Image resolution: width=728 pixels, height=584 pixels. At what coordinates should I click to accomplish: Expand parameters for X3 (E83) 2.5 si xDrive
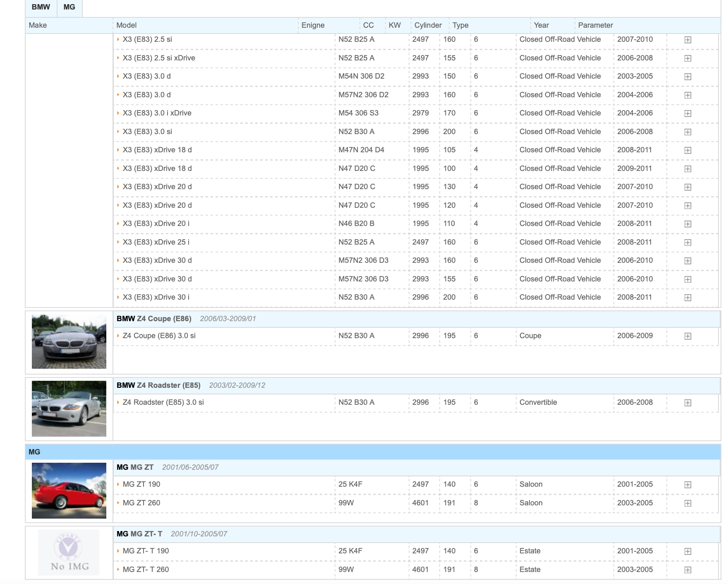tap(687, 58)
